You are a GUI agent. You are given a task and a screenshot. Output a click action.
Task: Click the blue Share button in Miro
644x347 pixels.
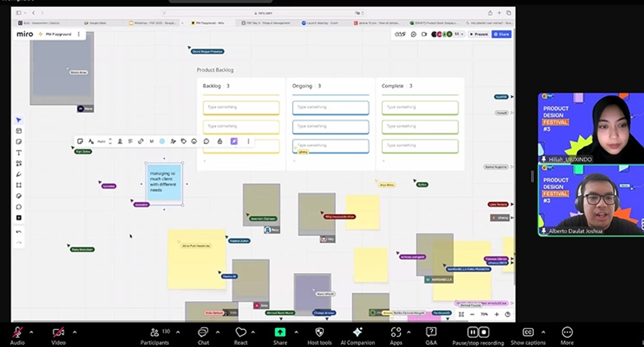(501, 34)
